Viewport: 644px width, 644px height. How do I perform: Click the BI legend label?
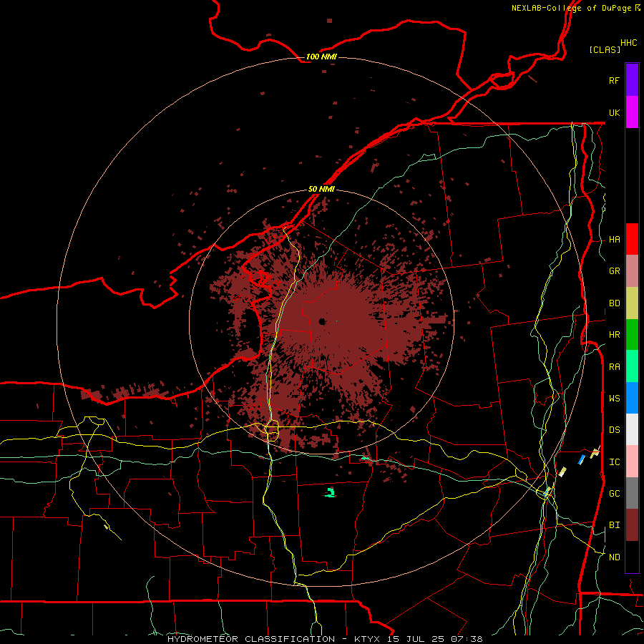click(x=615, y=525)
